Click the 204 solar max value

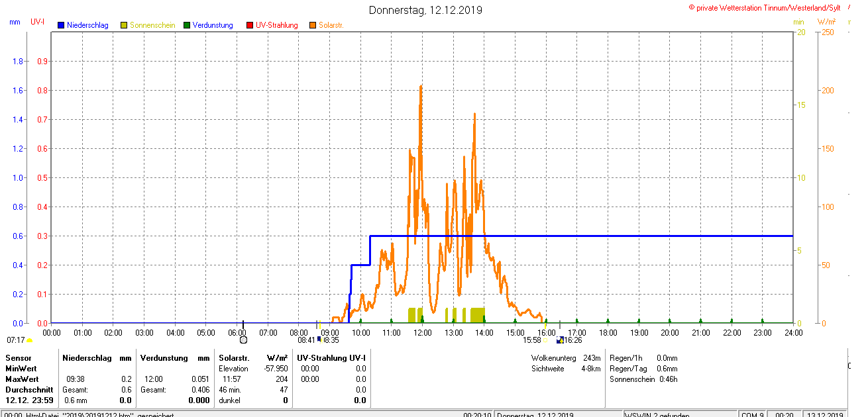pos(282,379)
